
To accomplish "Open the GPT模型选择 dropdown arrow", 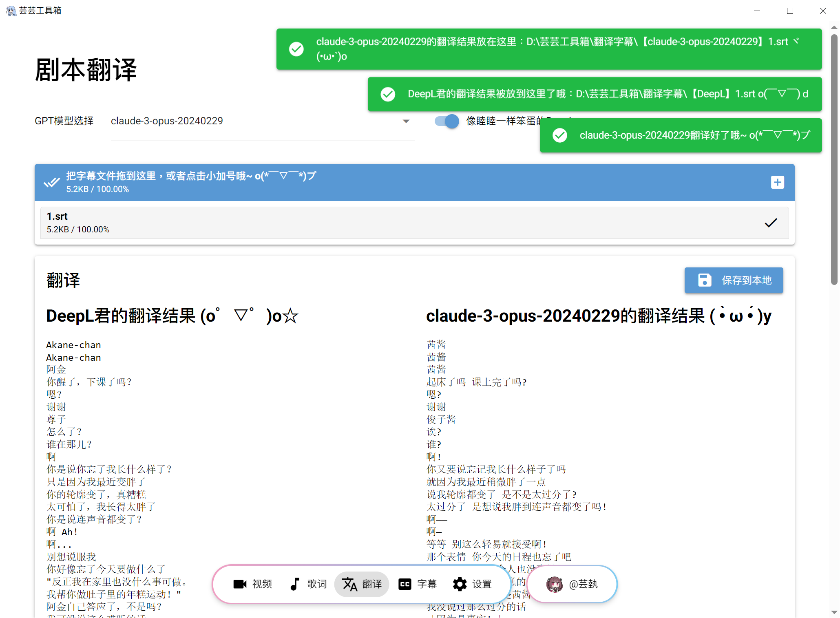I will point(406,121).
